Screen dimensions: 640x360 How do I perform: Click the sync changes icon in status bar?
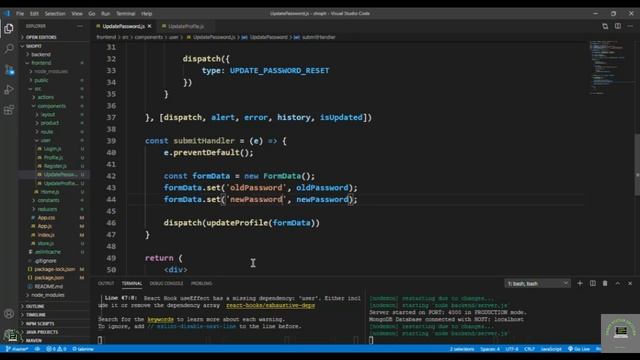(37, 349)
